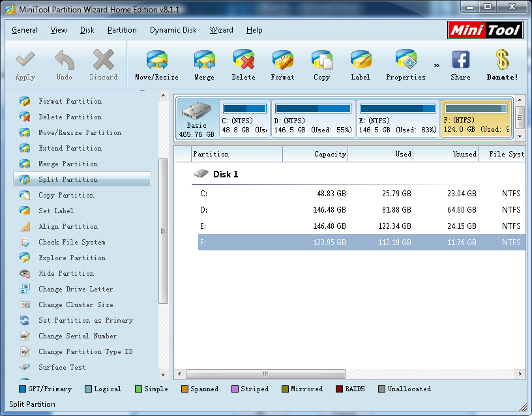This screenshot has height=416, width=532.
Task: Click the Copy Partition sidebar icon
Action: [25, 195]
